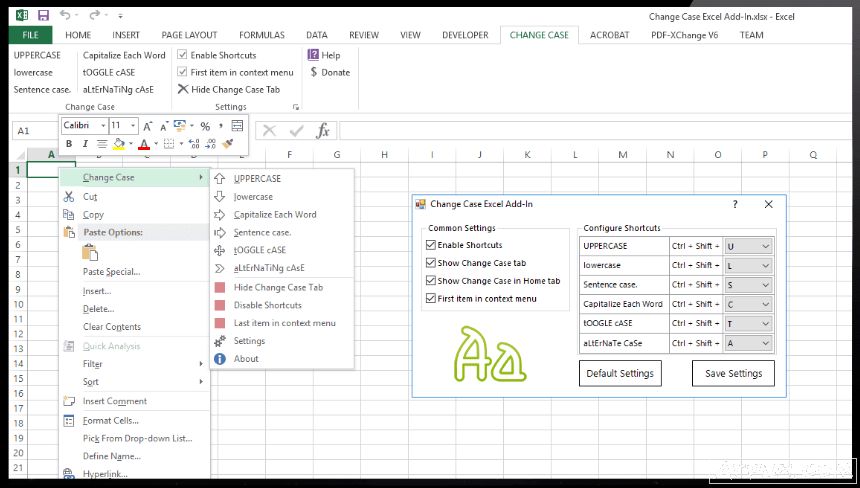The height and width of the screenshot is (488, 860).
Task: Toggle Italic in the mini toolbar
Action: click(x=85, y=144)
